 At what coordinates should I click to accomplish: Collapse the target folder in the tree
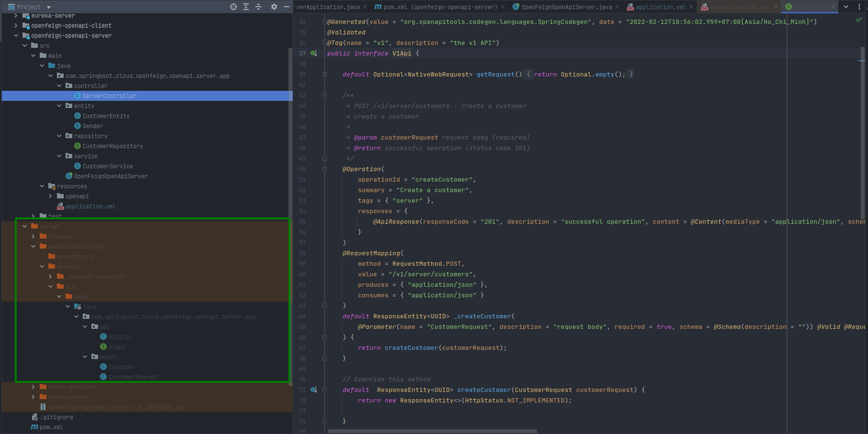pos(25,226)
